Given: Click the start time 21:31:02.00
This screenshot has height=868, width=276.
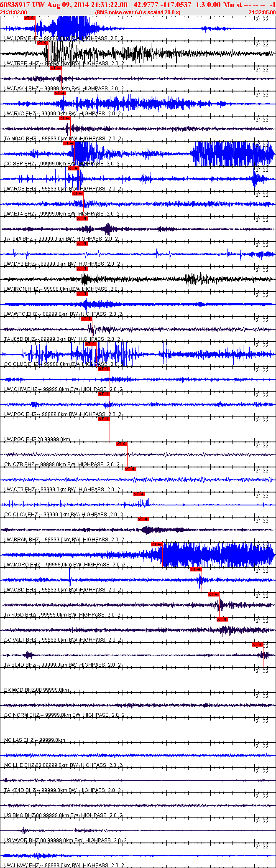Looking at the screenshot, I should click(13, 13).
